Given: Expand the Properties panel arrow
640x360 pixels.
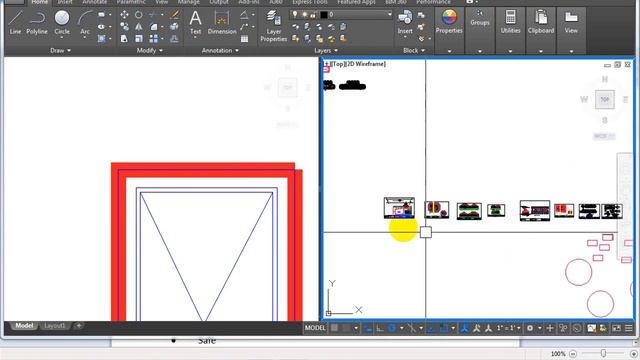Looking at the screenshot, I should [449, 51].
